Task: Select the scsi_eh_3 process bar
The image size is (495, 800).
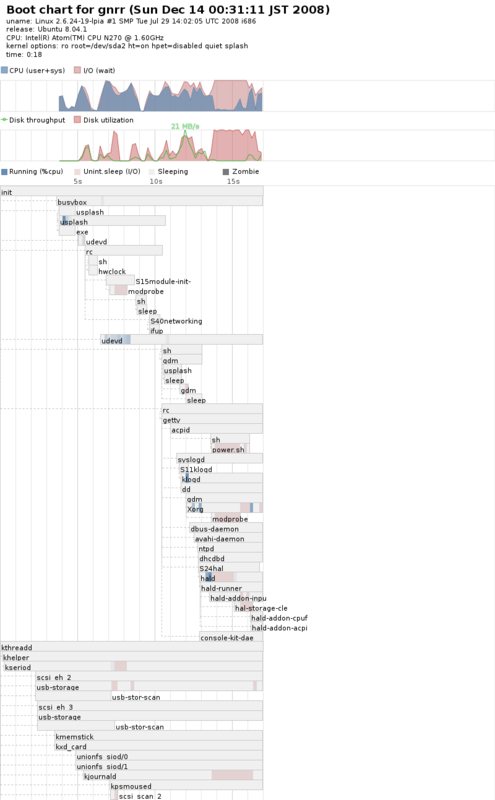Action: pyautogui.click(x=151, y=707)
